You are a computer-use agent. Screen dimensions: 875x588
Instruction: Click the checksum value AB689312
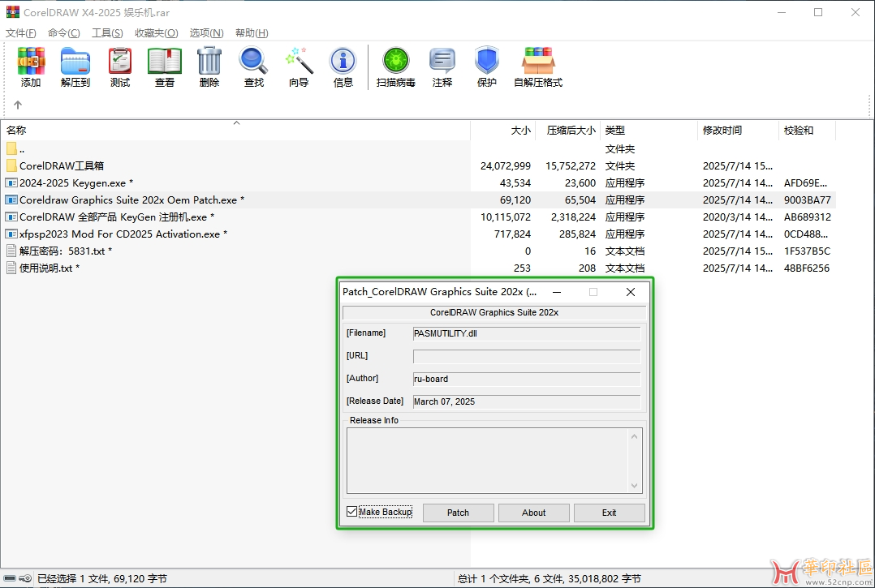point(807,217)
